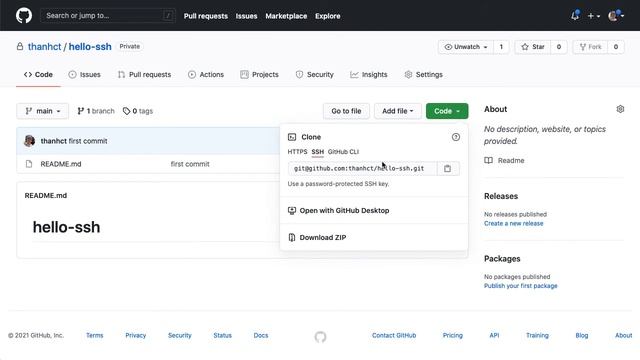Viewport: 640px width, 360px height.
Task: Switch to the Code repository tab
Action: point(38,75)
